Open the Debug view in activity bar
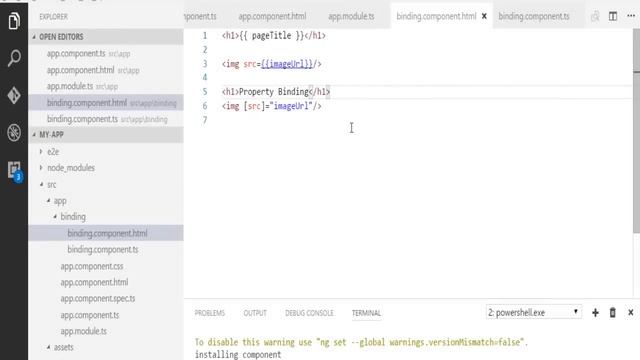The width and height of the screenshot is (640, 360). coord(14,133)
